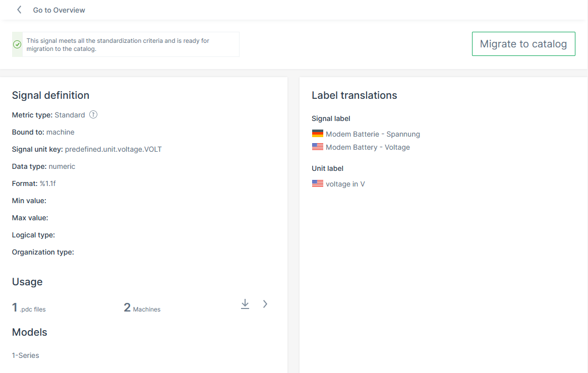Click US flag beside voltage in V
Image resolution: width=588 pixels, height=373 pixels.
[x=318, y=183]
